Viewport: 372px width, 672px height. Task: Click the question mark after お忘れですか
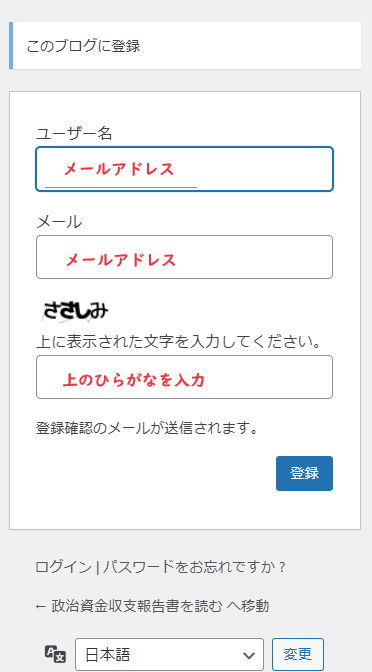coord(282,567)
